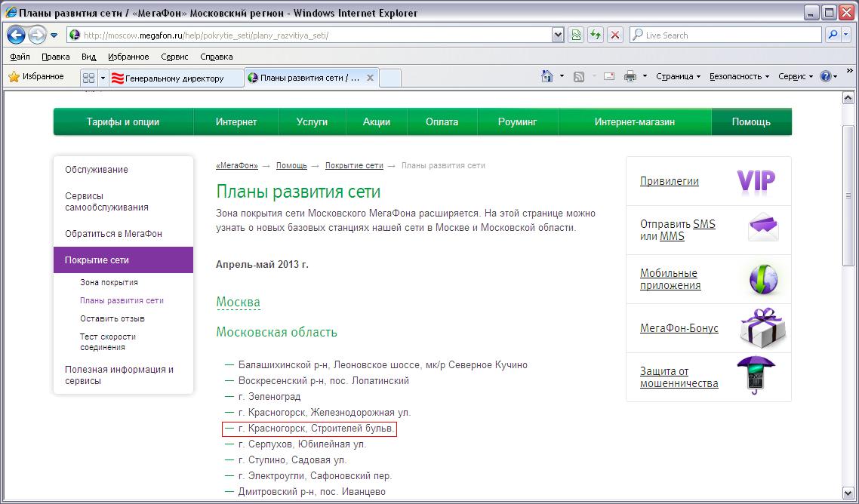This screenshot has height=504, width=859.
Task: Click the Compatibility View icon
Action: coord(576,35)
